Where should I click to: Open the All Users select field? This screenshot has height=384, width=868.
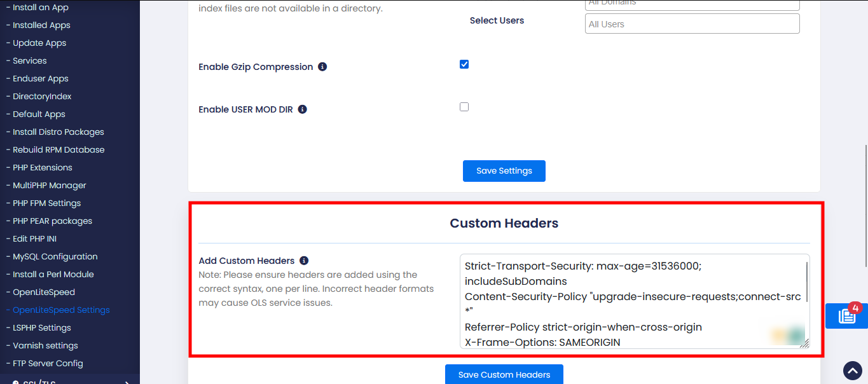click(692, 24)
